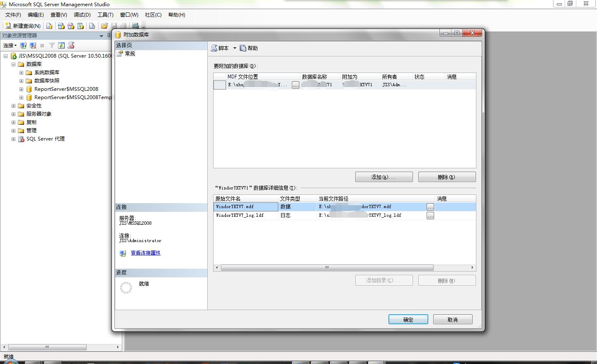Click the 新建查询(N) new query button
The image size is (597, 364).
(x=23, y=26)
